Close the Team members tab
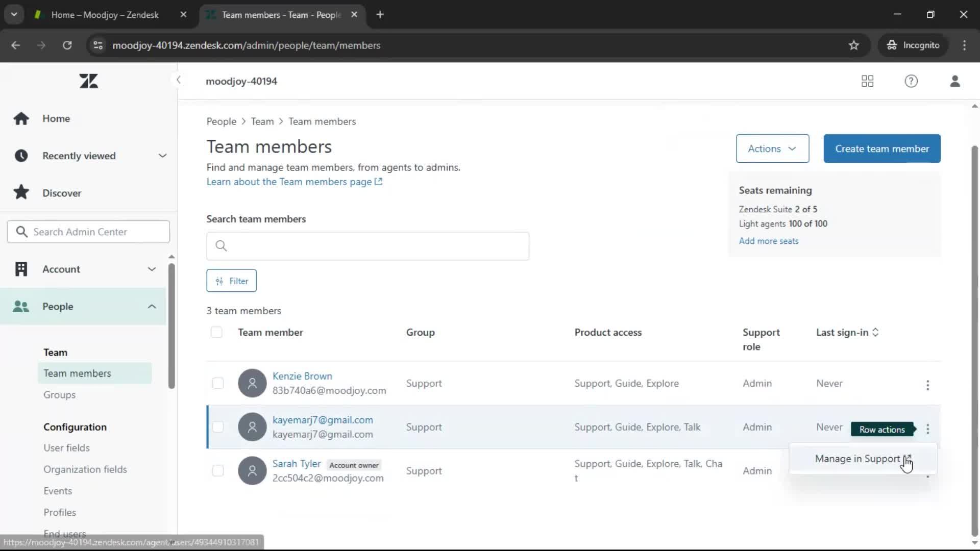Image resolution: width=980 pixels, height=551 pixels. 354,14
